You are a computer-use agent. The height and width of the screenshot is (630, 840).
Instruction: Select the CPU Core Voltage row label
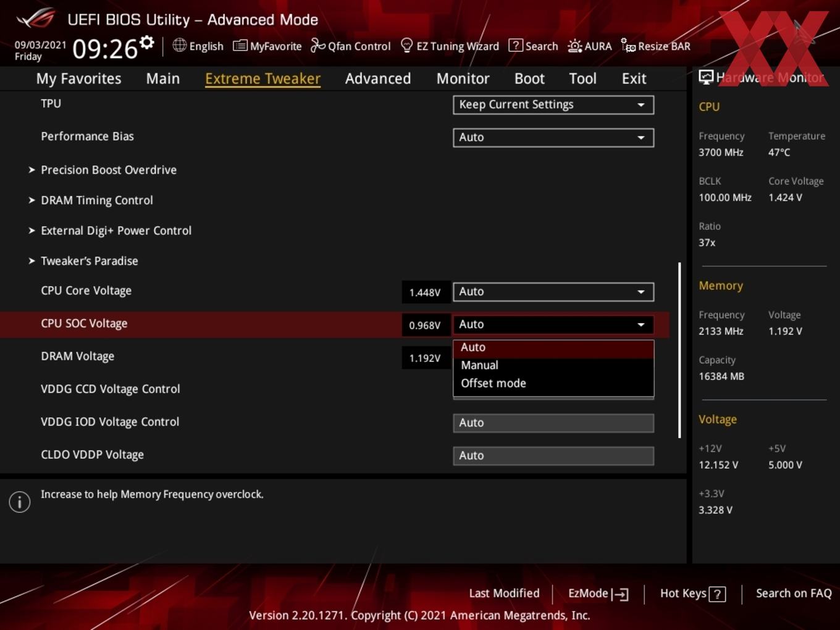[x=86, y=291]
